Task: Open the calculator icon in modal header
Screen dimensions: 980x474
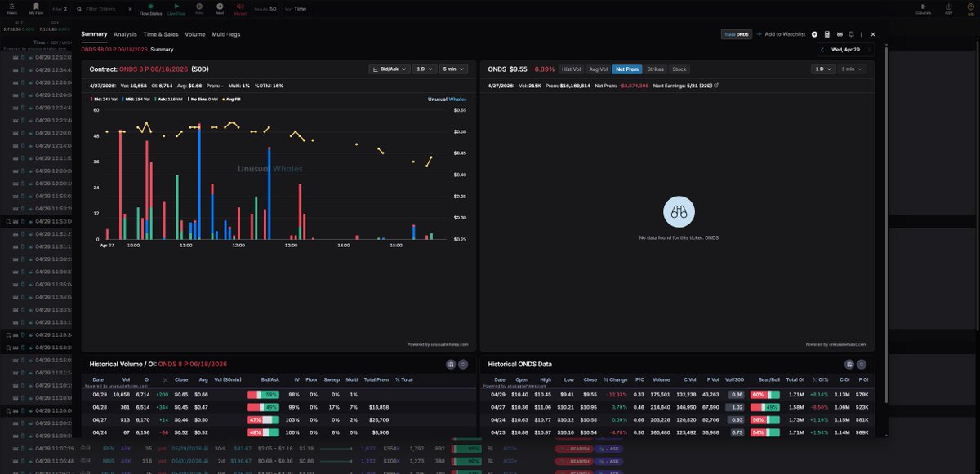Action: 827,34
